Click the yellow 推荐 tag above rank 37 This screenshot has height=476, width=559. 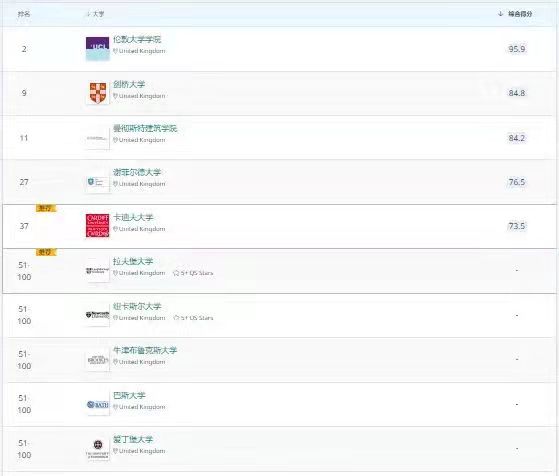(46, 208)
